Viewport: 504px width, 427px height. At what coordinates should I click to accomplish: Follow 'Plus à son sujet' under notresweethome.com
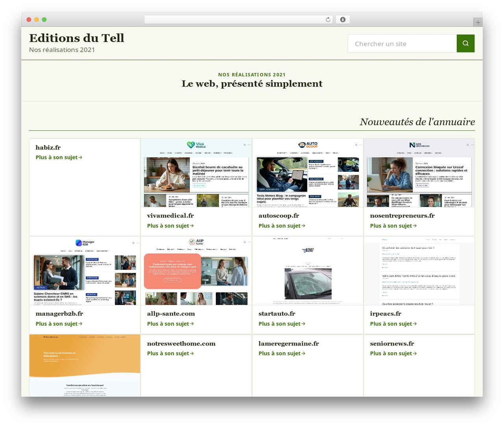(170, 353)
